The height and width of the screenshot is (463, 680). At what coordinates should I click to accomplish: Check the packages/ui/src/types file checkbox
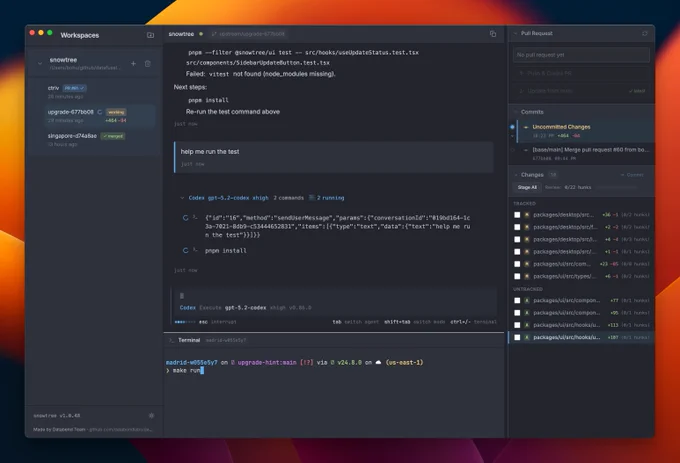coord(517,276)
